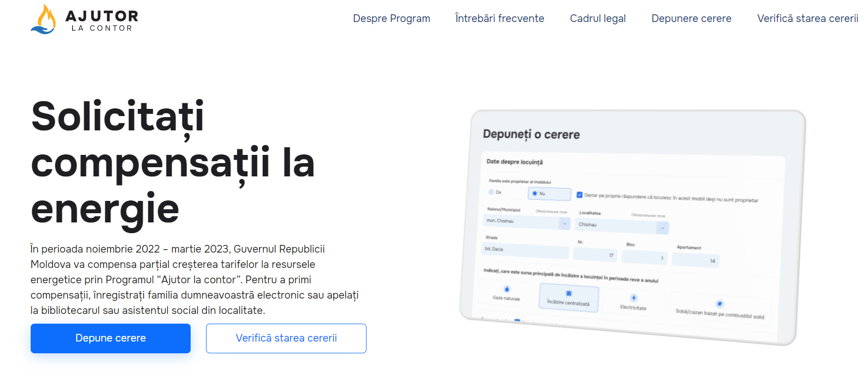Open Despre Program in navigation
This screenshot has width=868, height=385.
click(392, 18)
